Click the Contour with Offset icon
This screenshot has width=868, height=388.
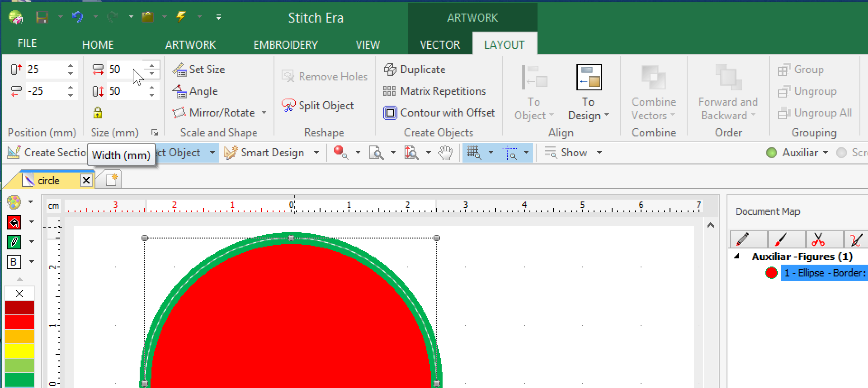pos(390,113)
